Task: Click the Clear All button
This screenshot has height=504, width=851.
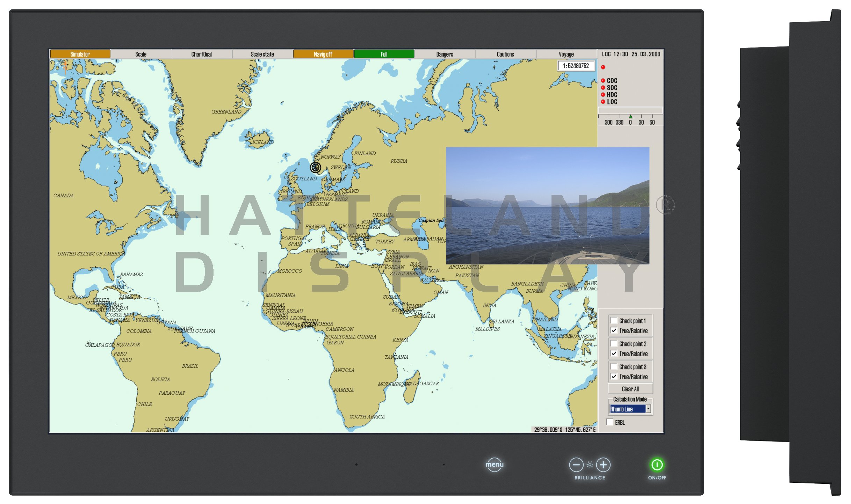Action: pyautogui.click(x=630, y=389)
